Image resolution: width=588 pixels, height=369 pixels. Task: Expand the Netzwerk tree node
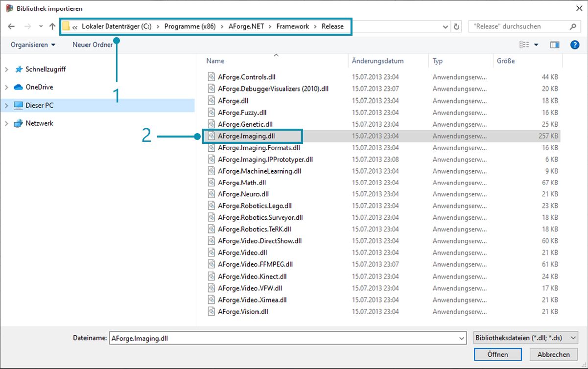tap(6, 123)
